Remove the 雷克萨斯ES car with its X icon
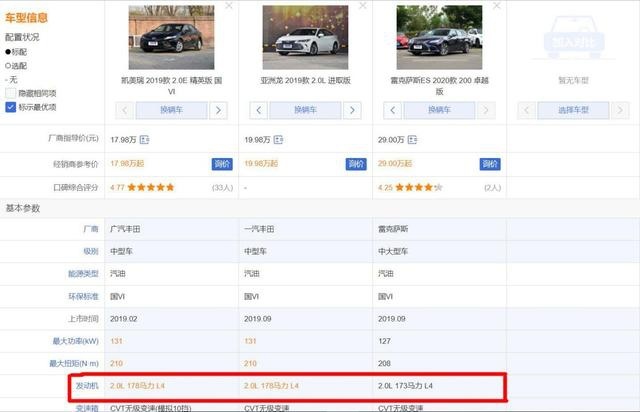The height and width of the screenshot is (412, 640). pos(496,5)
